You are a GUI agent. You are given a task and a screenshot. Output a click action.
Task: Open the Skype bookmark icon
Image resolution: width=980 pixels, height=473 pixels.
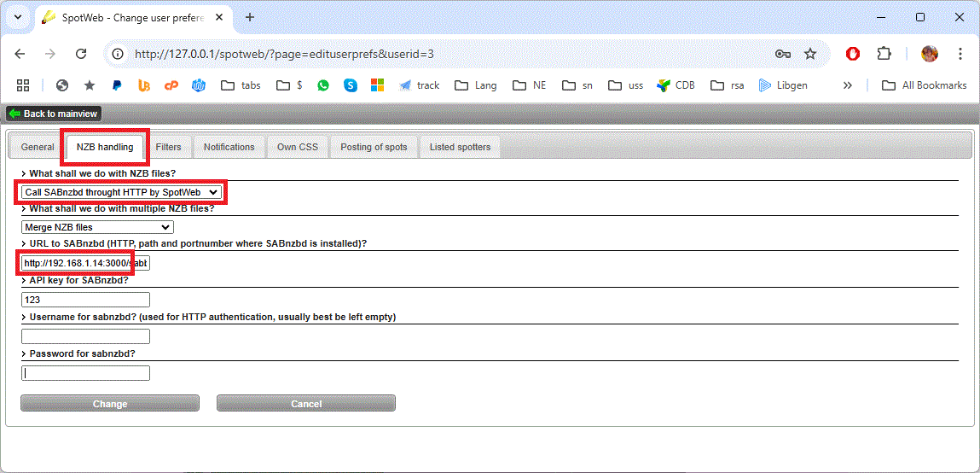[x=351, y=85]
